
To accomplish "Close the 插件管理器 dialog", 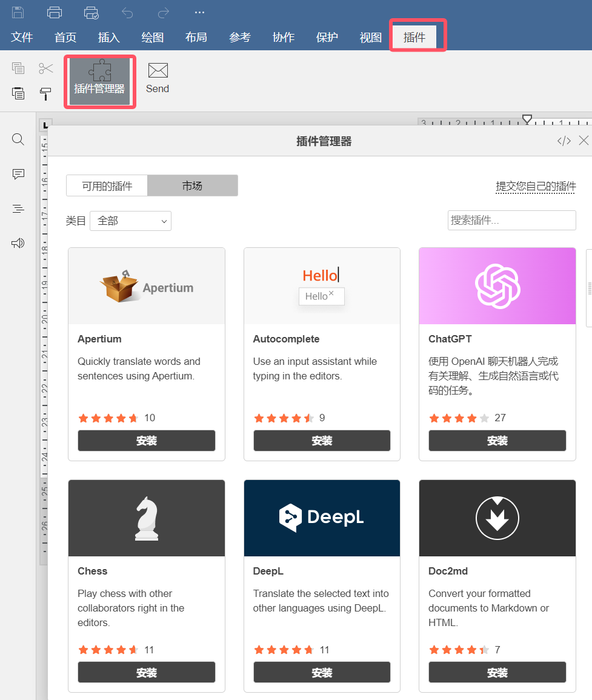I will (584, 141).
